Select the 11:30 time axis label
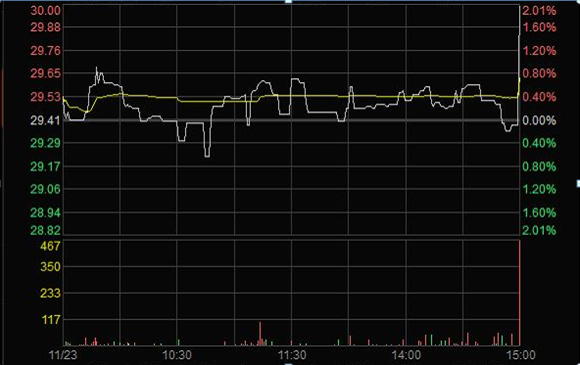Image resolution: width=580 pixels, height=365 pixels. pos(292,355)
